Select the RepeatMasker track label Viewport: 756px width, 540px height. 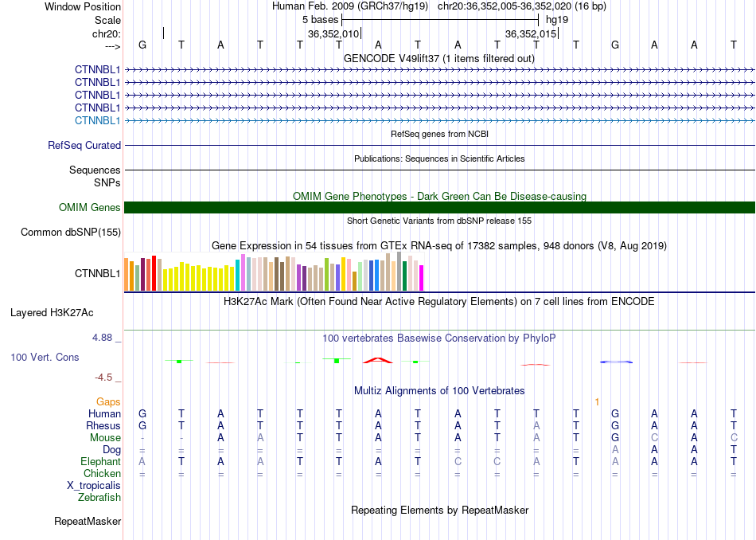click(x=88, y=521)
